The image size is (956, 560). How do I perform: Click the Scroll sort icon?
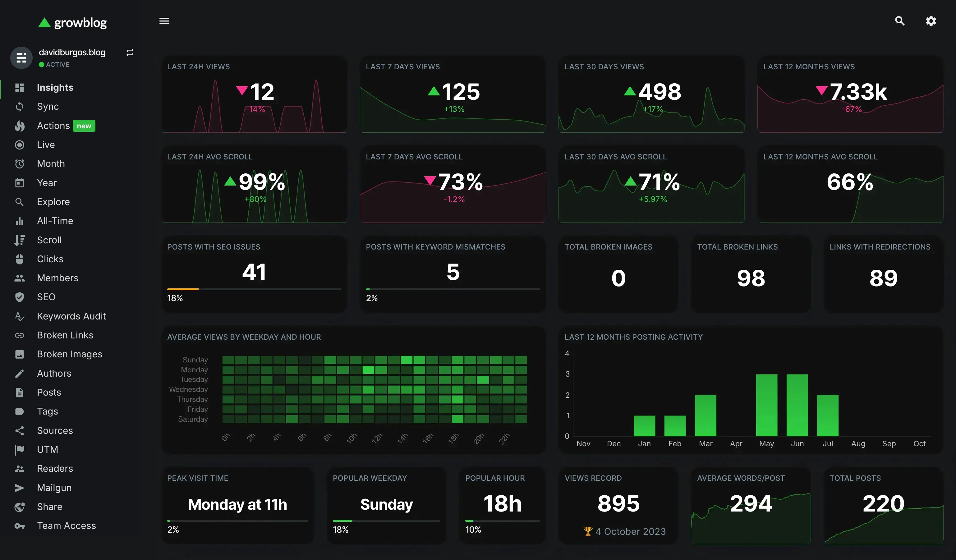tap(19, 240)
